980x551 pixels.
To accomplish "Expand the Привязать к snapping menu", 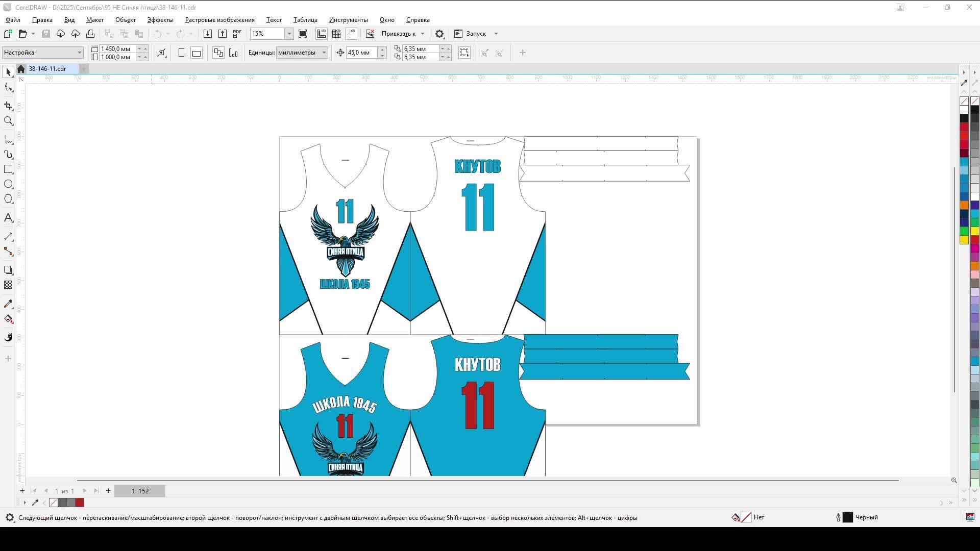I will 423,34.
